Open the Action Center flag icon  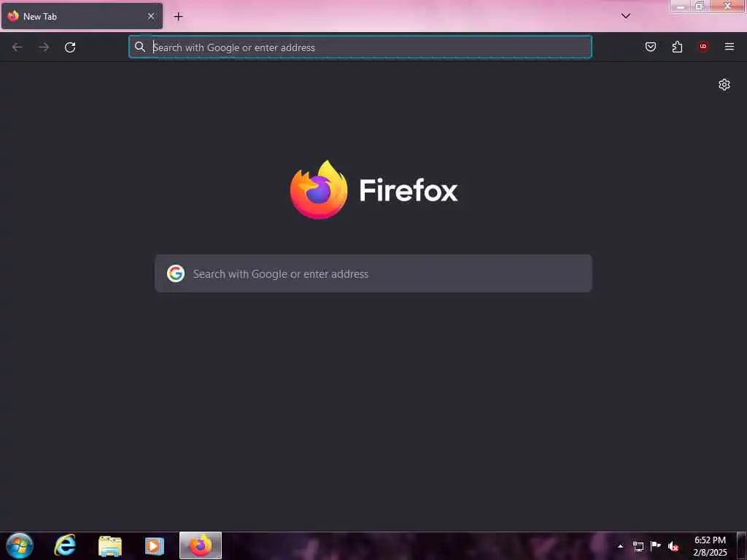656,546
